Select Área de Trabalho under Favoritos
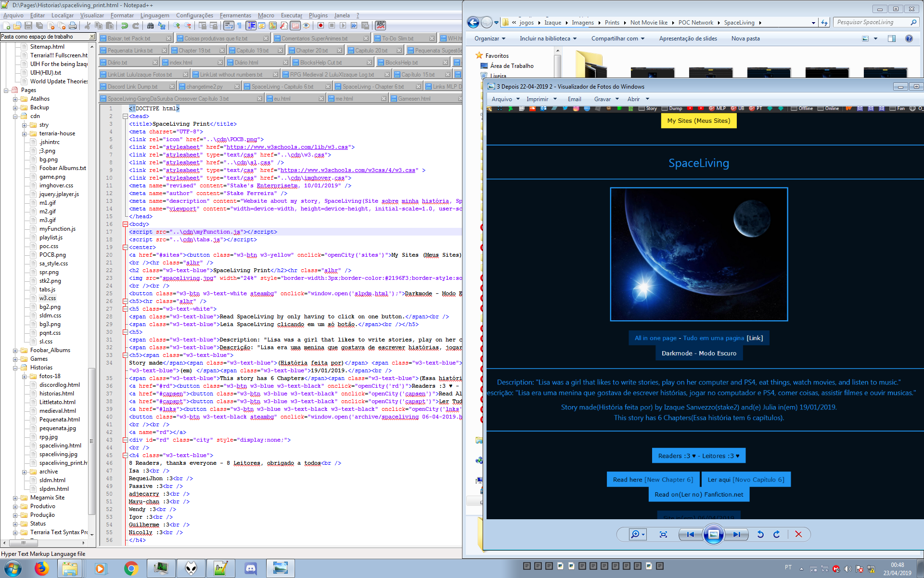This screenshot has height=578, width=924. 512,66
